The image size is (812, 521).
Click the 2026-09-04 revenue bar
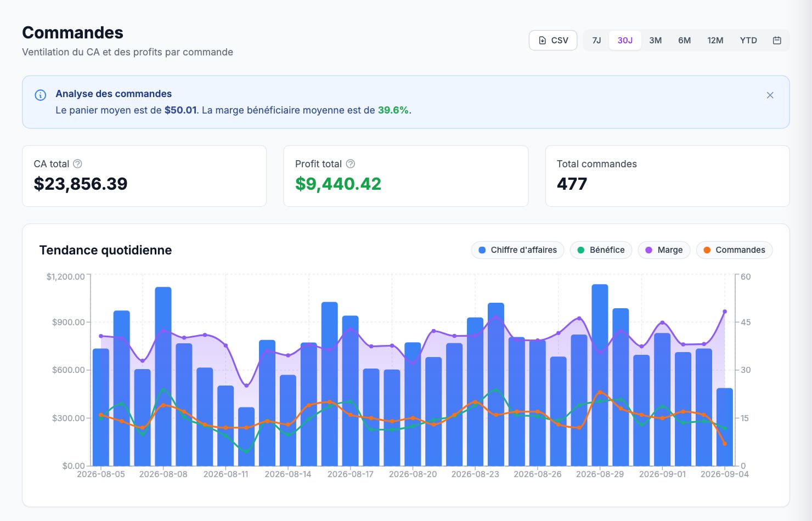[x=725, y=427]
